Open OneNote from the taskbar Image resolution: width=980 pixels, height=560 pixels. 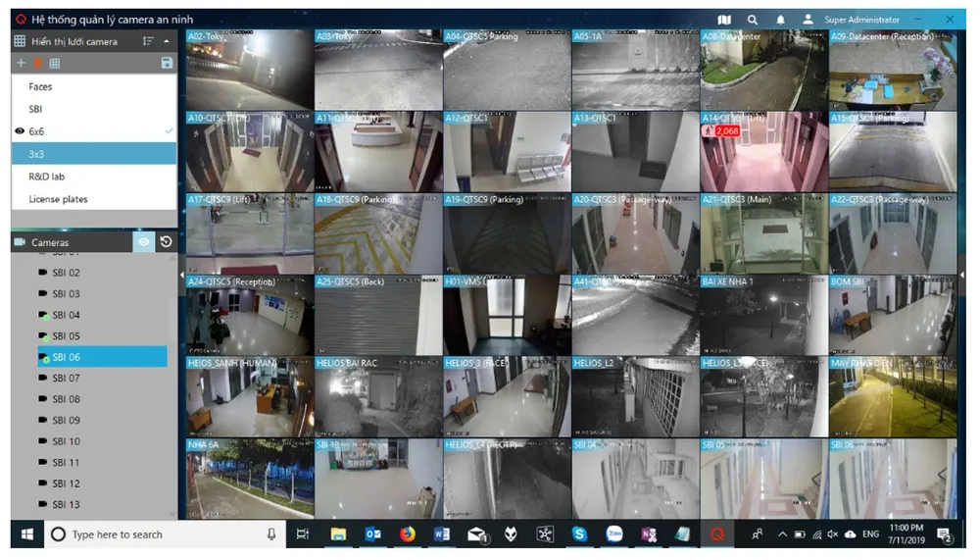pos(649,535)
